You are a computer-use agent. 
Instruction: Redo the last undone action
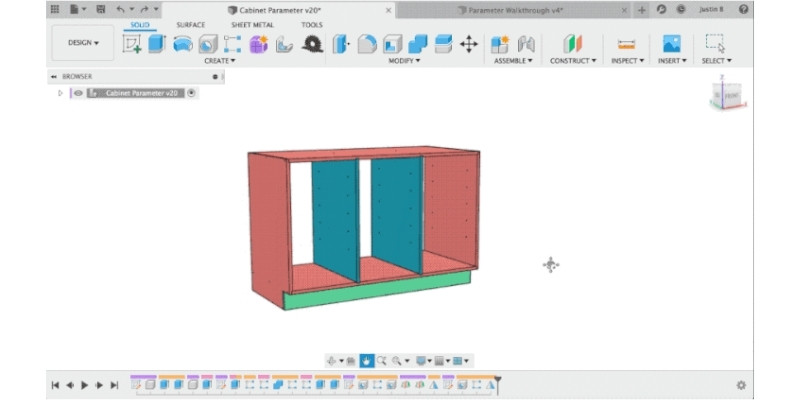144,9
